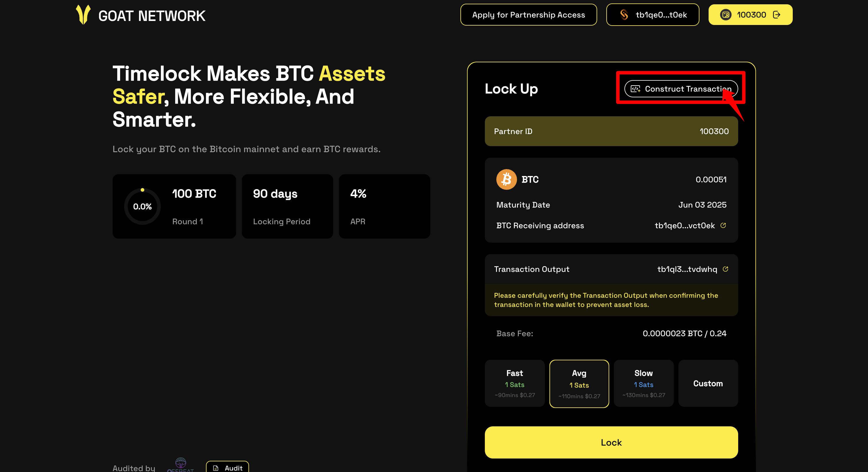
Task: Click Apply for Partnership Access button
Action: (x=528, y=15)
